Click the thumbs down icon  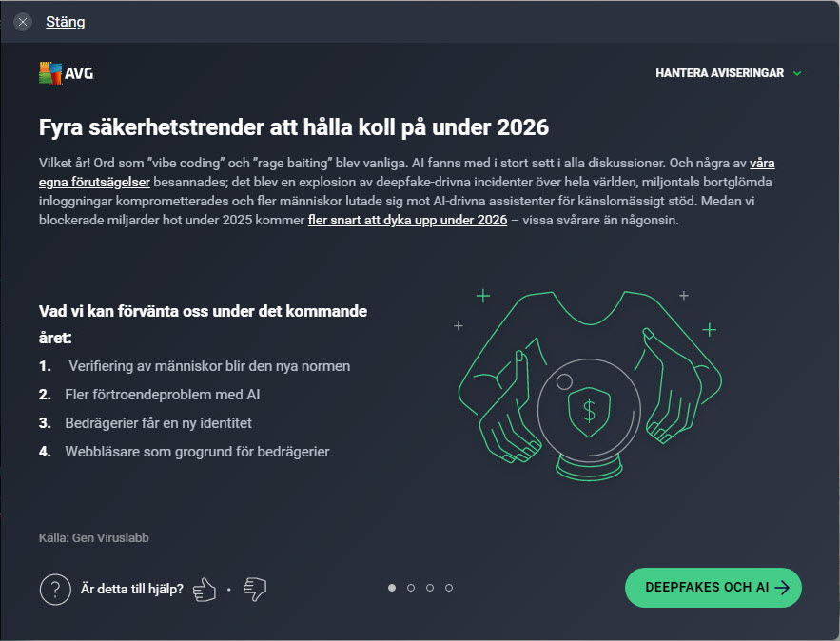pyautogui.click(x=254, y=590)
